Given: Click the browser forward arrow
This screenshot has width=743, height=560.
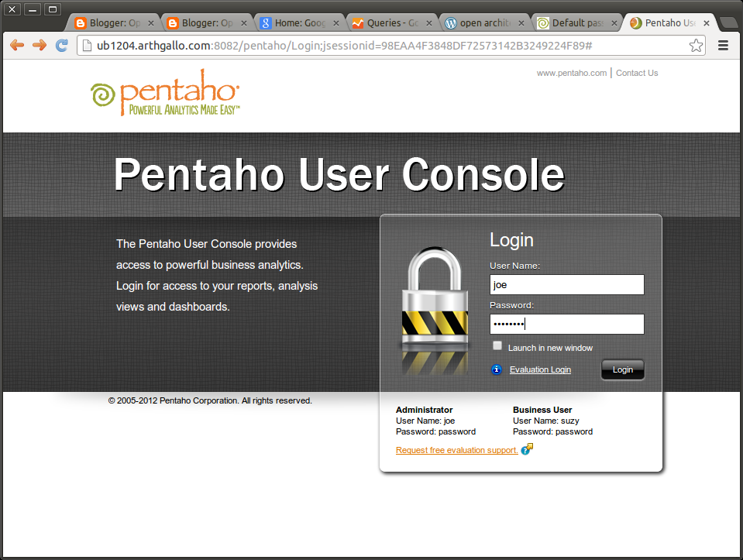Looking at the screenshot, I should pyautogui.click(x=39, y=45).
